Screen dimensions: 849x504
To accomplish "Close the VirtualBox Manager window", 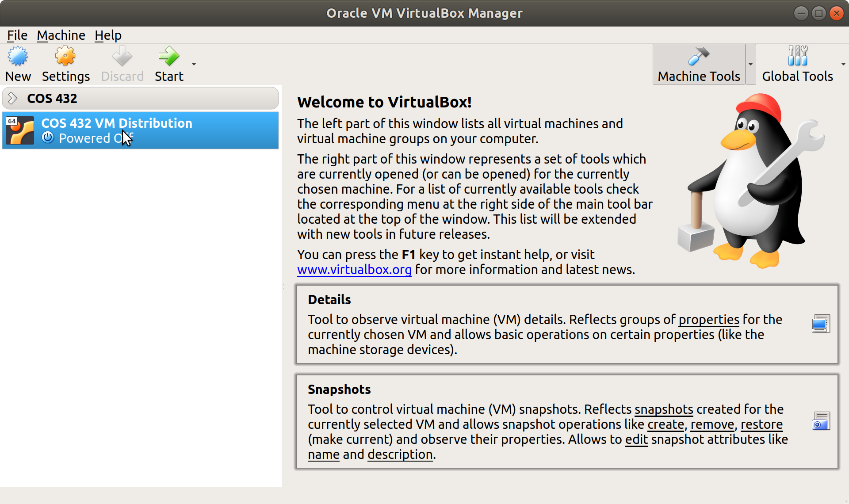I will pyautogui.click(x=837, y=13).
